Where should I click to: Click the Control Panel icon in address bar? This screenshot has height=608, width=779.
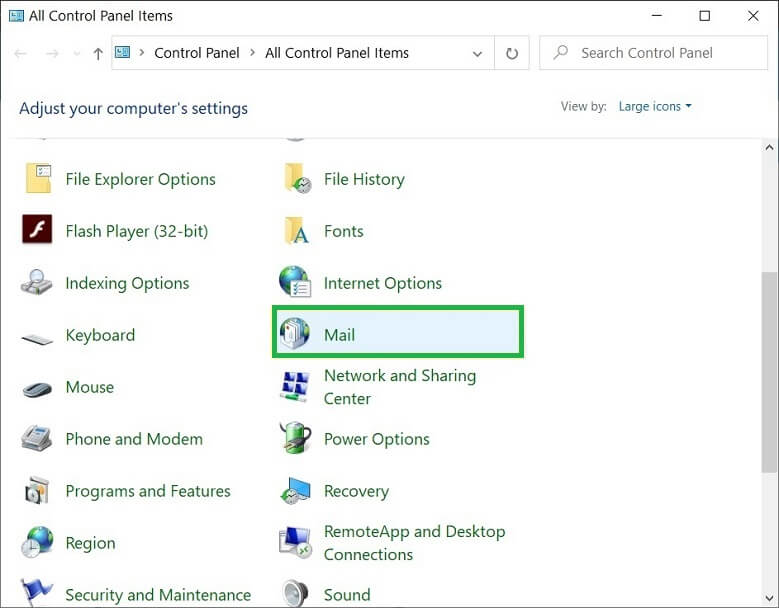tap(122, 52)
